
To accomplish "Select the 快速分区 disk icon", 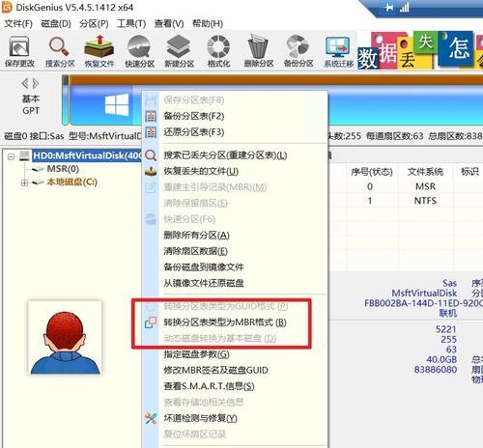I will pos(139,51).
